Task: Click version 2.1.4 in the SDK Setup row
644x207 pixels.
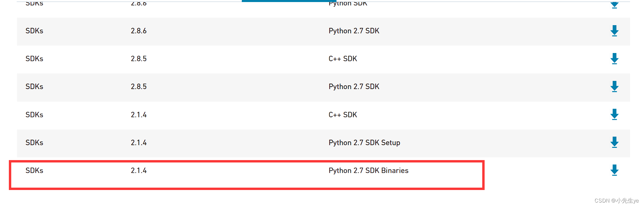Action: (139, 143)
